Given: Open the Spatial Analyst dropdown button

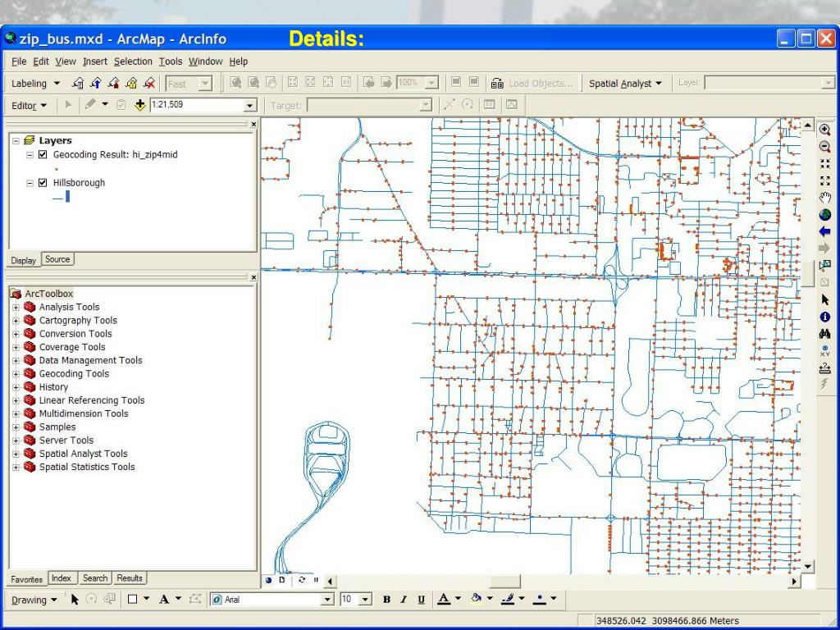Looking at the screenshot, I should point(625,84).
